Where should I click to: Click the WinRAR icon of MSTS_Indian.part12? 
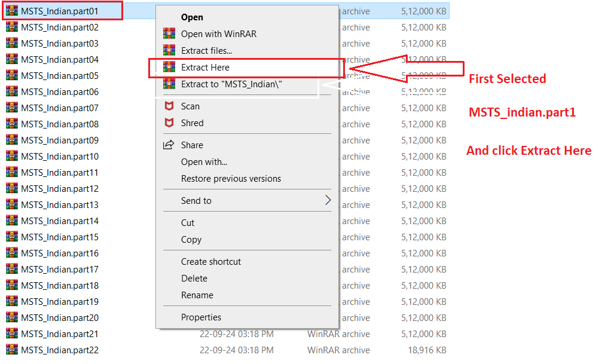tap(12, 188)
